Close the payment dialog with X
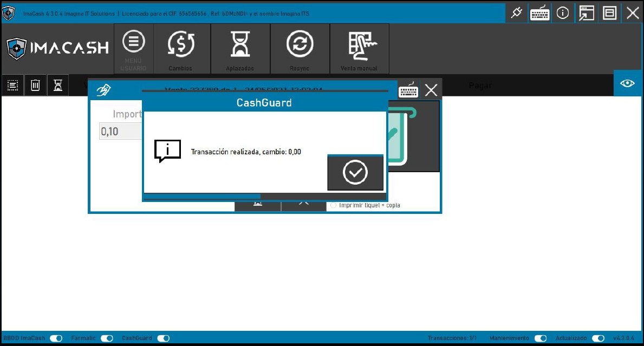The width and height of the screenshot is (644, 346). 431,90
